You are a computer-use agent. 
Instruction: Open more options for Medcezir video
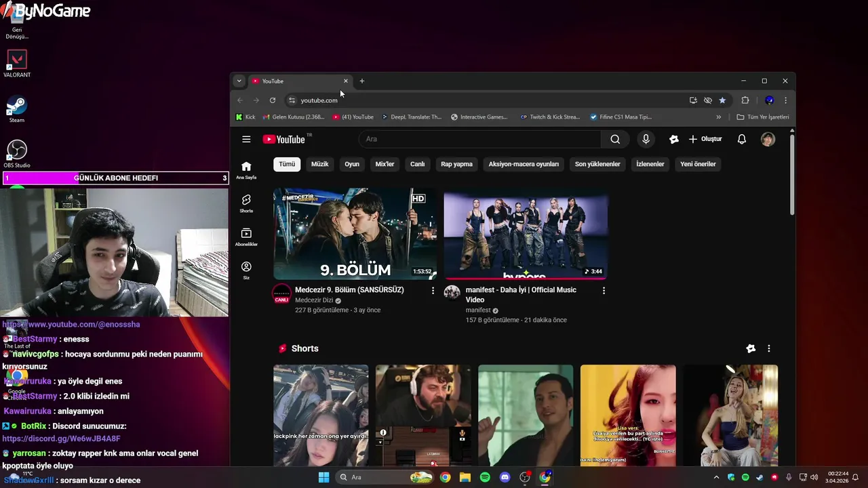pos(433,290)
